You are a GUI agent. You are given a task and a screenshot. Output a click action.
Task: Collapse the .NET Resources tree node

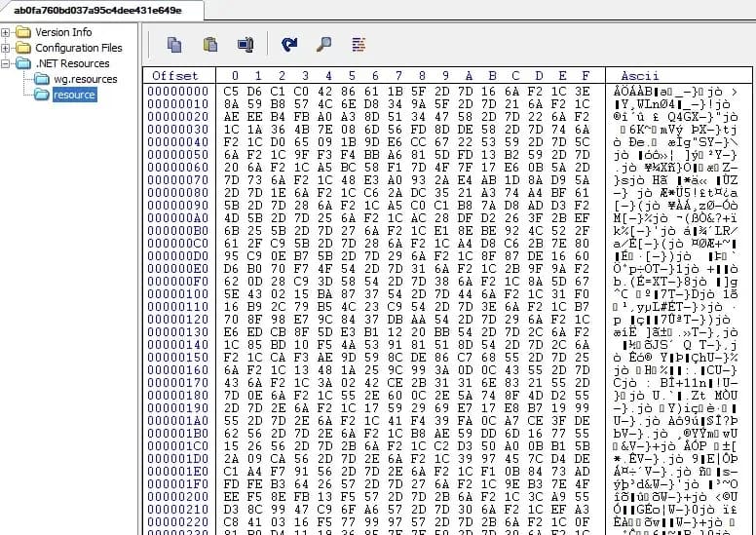(x=5, y=63)
